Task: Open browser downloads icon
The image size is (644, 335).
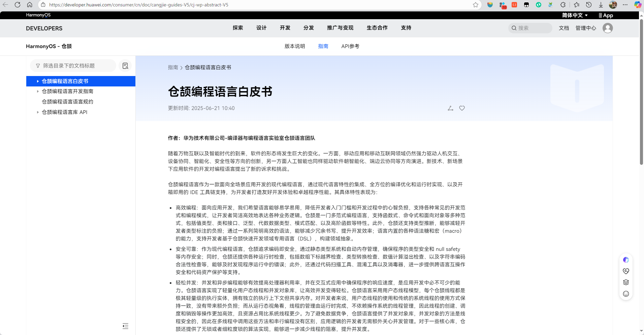Action: click(601, 5)
